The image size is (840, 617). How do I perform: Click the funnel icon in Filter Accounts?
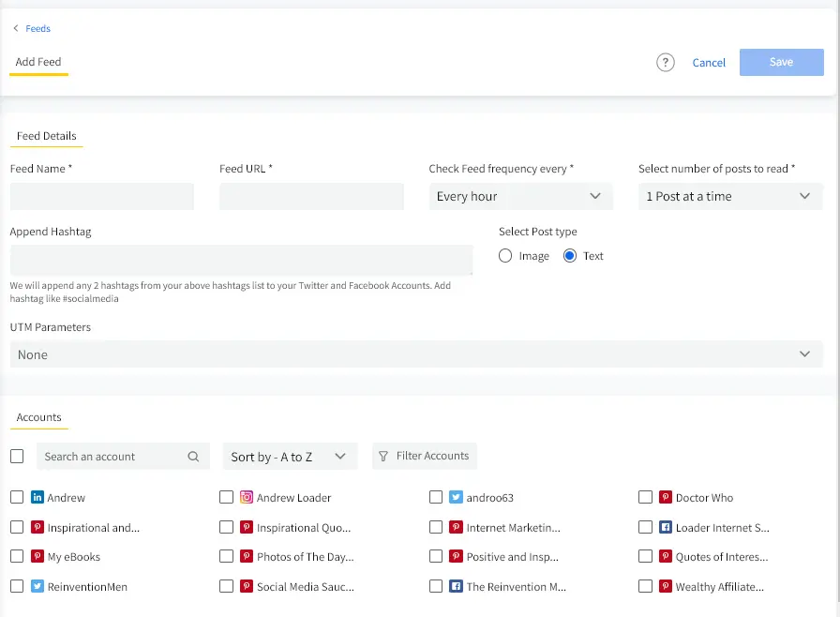383,457
